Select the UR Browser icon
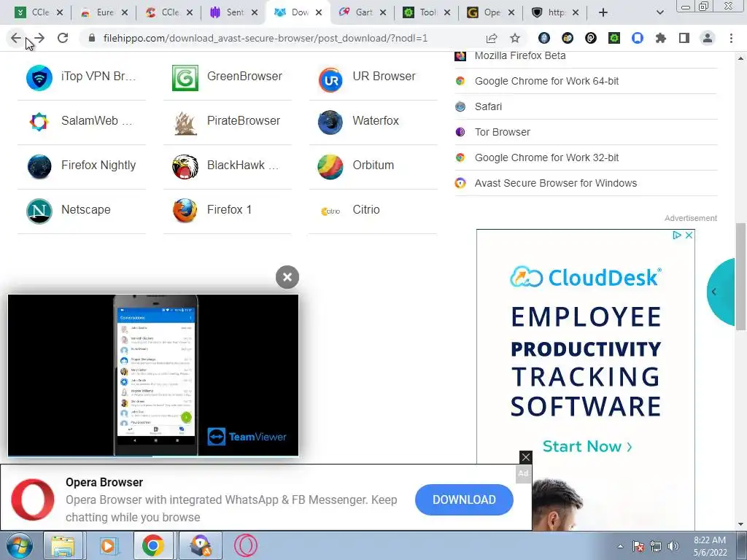Viewport: 747px width, 560px height. coord(330,79)
